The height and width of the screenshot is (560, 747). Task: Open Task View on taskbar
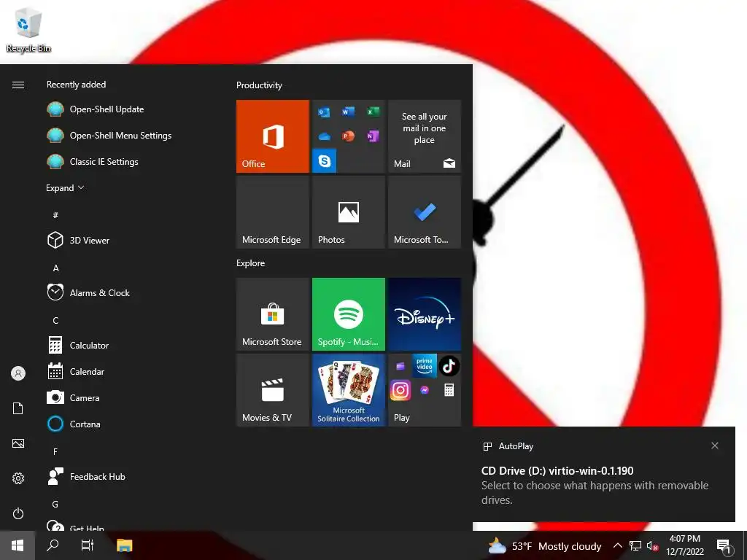[x=88, y=545]
